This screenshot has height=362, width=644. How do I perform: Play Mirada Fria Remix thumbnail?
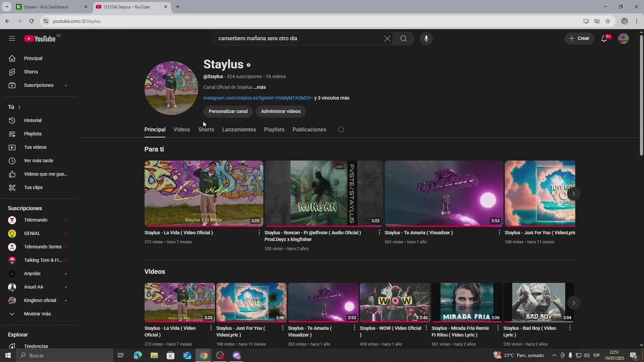pos(466,302)
